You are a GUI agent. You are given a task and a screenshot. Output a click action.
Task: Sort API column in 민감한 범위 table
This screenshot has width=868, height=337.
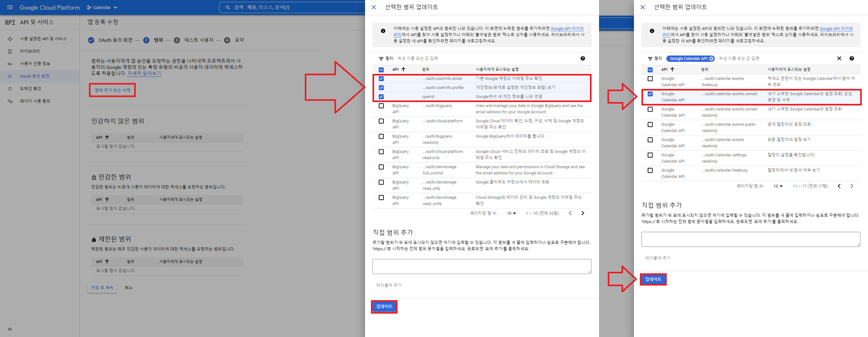click(107, 199)
